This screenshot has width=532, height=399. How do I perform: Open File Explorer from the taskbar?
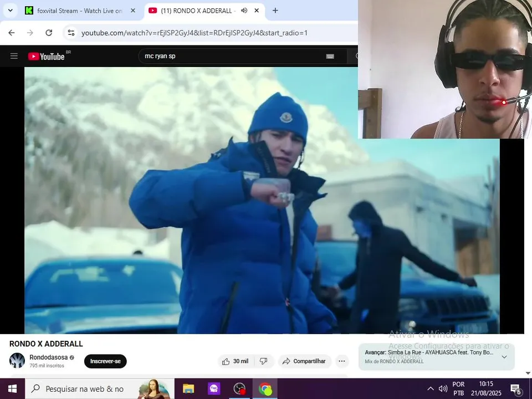pos(188,389)
